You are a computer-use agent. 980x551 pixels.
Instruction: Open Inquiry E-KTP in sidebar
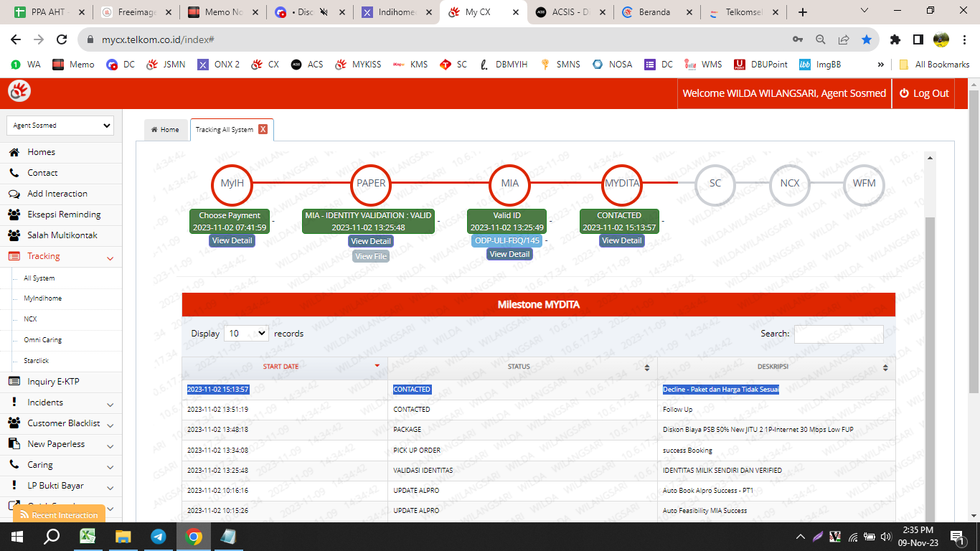[53, 382]
